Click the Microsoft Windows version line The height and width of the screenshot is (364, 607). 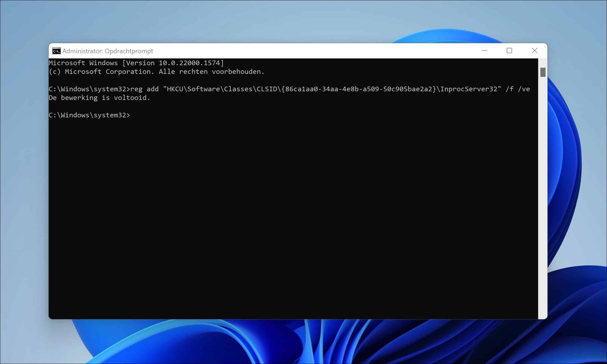coord(136,63)
